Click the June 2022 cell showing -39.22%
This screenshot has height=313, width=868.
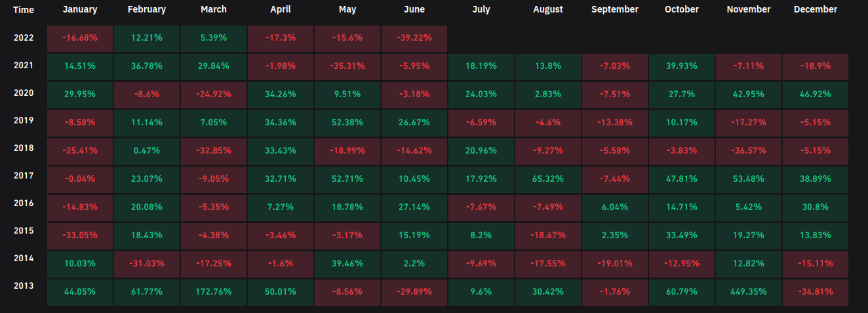[414, 38]
